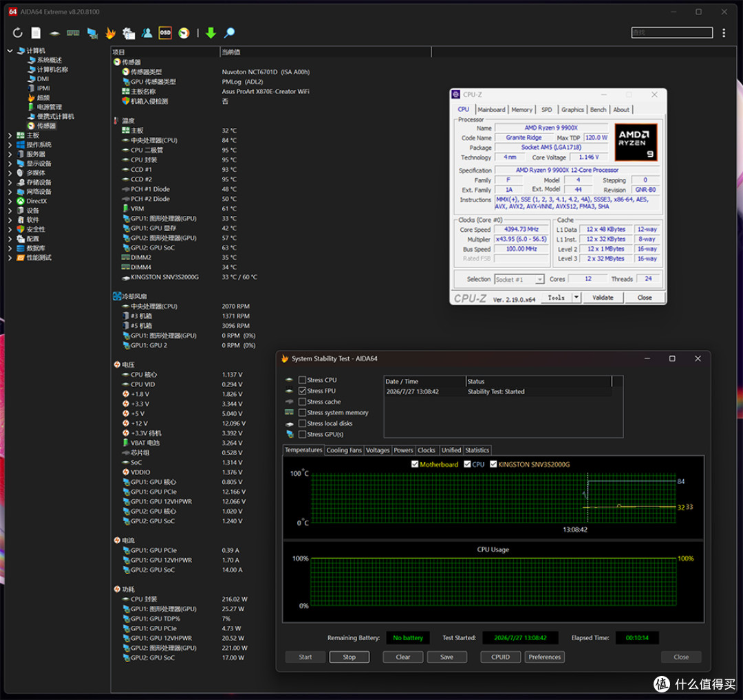Expand the 服务器 tree node

tap(10, 155)
